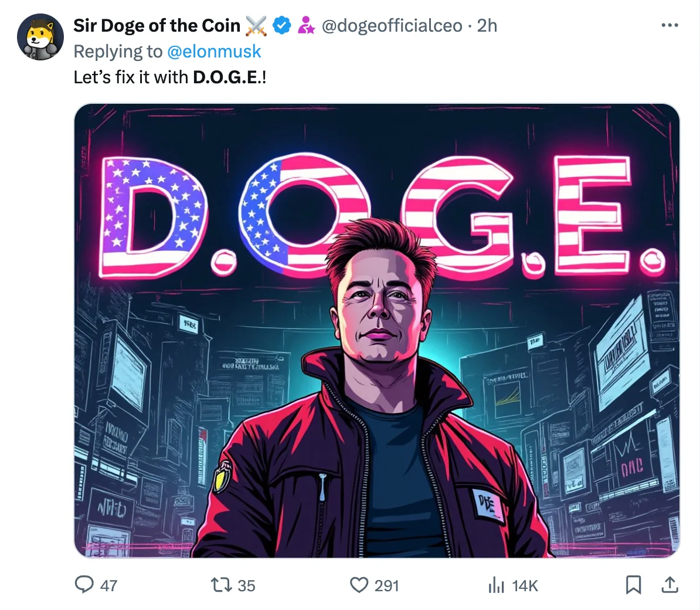This screenshot has height=610, width=700.
Task: Click the blue verified checkmark badge
Action: (x=283, y=26)
